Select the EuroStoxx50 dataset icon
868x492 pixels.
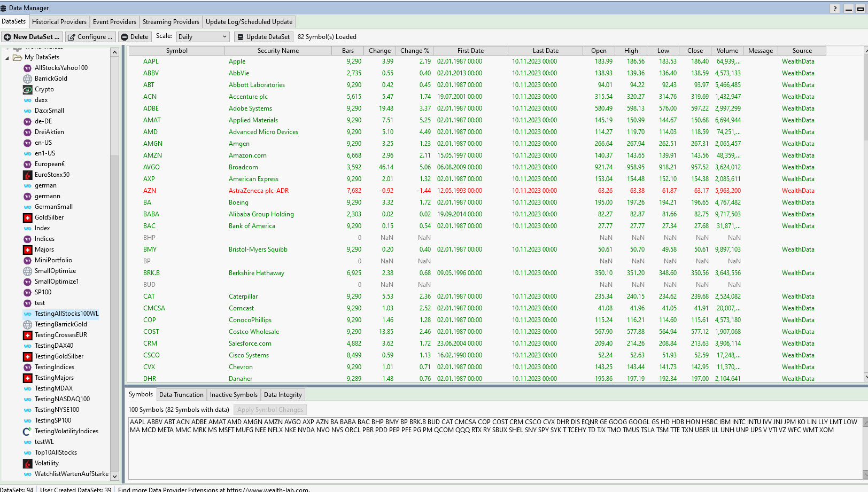pos(28,175)
